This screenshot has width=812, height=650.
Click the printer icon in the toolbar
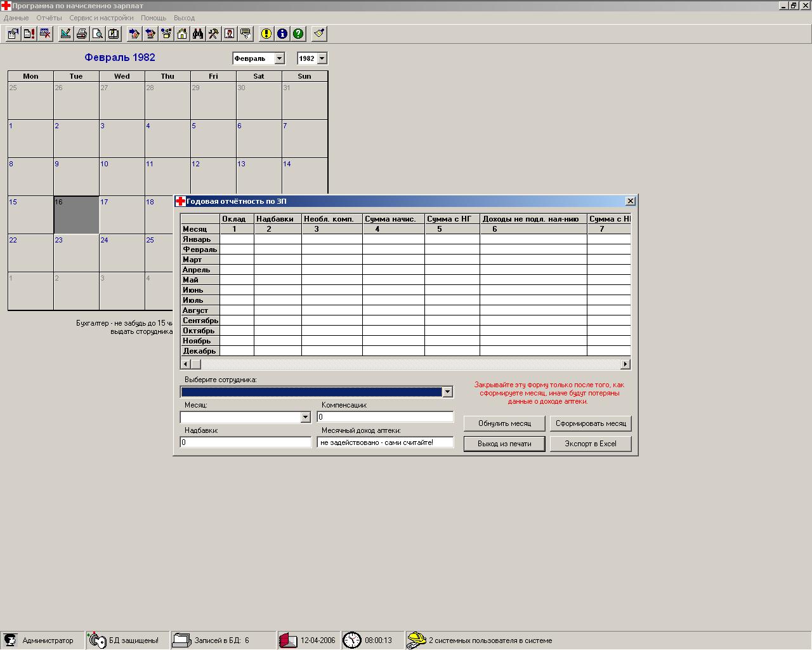click(81, 34)
